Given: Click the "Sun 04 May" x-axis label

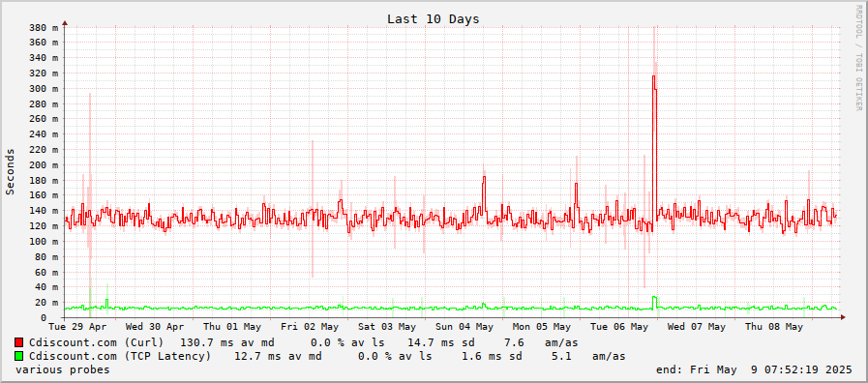Looking at the screenshot, I should pyautogui.click(x=464, y=327).
